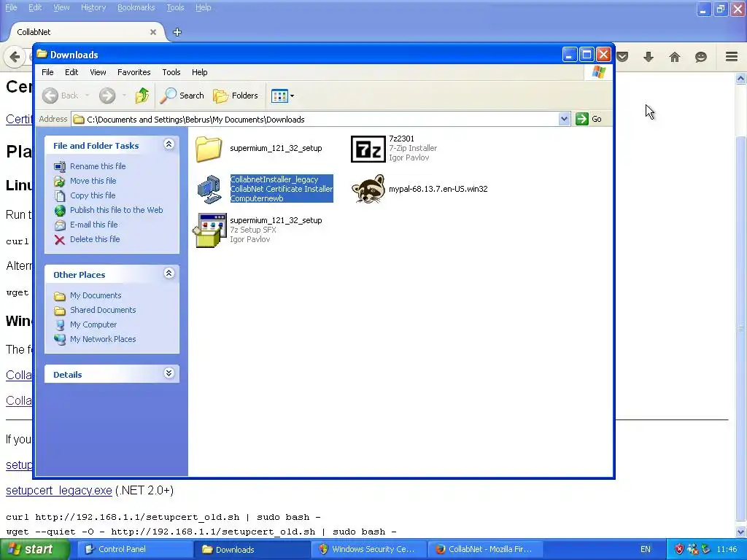Screen dimensions: 747x560
Task: Expand the Details panel
Action: pyautogui.click(x=169, y=373)
